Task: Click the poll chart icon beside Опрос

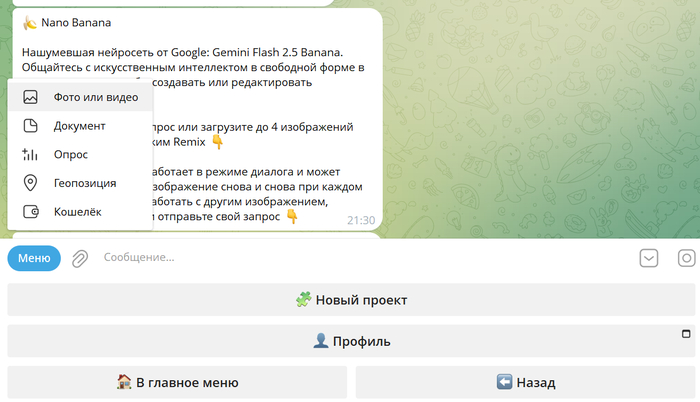Action: (30, 155)
